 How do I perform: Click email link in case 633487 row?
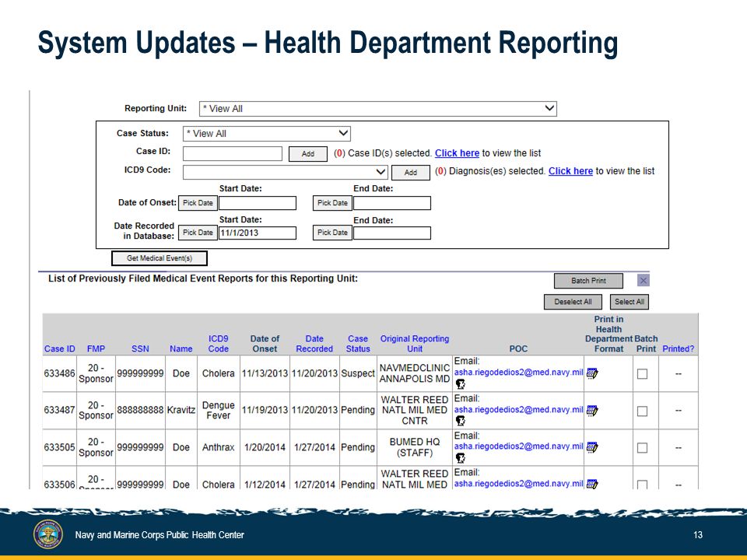pos(518,410)
